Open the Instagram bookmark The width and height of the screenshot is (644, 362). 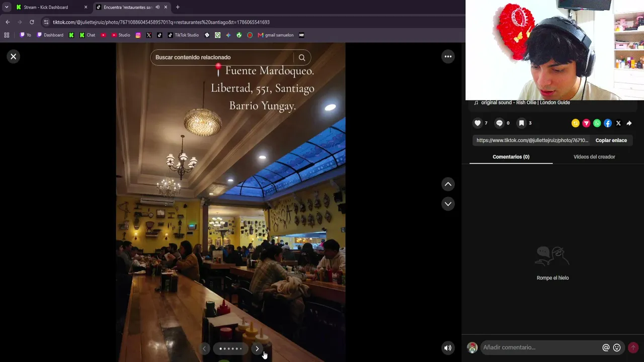coord(138,35)
